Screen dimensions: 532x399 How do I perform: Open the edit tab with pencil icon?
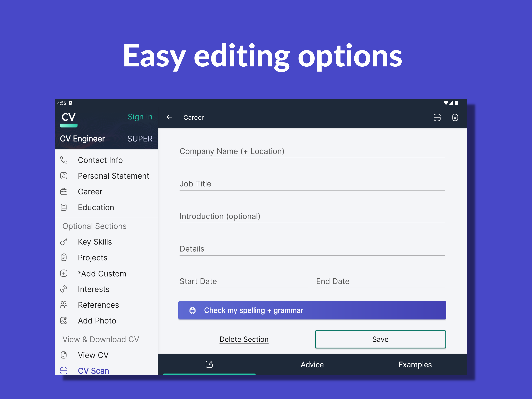209,364
